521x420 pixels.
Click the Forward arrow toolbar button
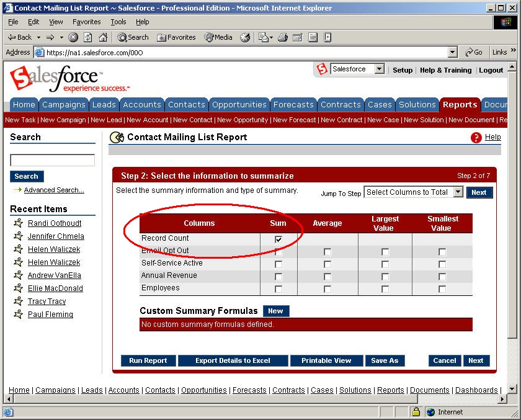tap(50, 37)
